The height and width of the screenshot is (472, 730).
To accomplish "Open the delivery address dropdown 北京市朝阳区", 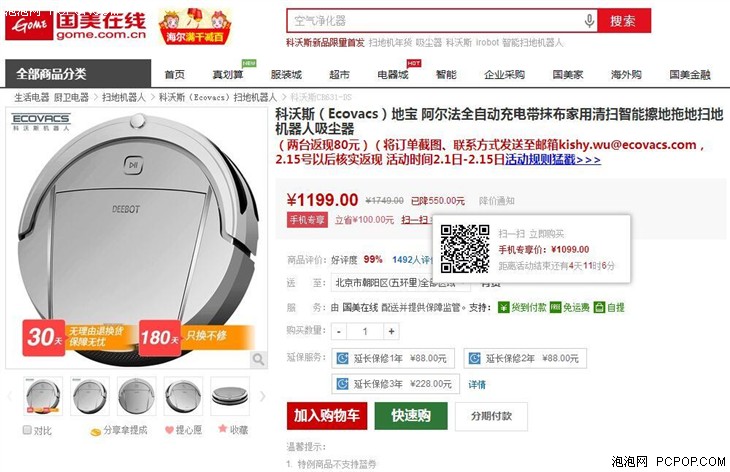I will (x=401, y=283).
